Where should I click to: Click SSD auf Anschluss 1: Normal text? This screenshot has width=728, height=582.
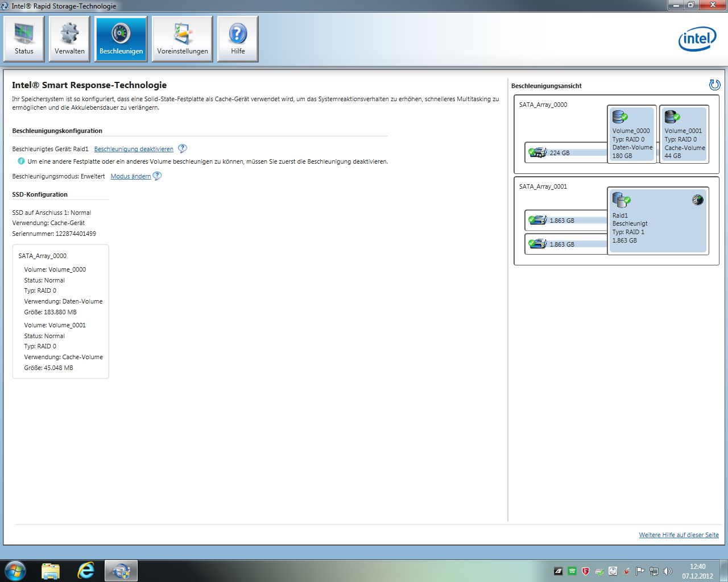pos(51,213)
